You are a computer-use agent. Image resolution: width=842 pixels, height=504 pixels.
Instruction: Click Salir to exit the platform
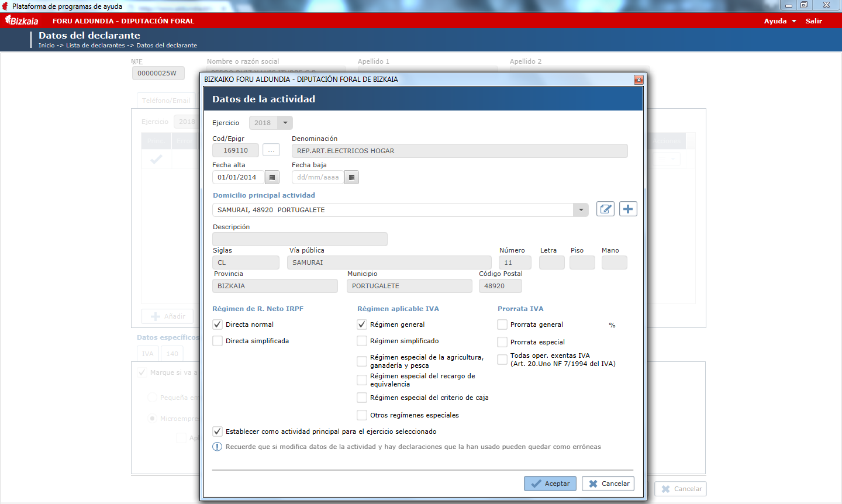(814, 21)
